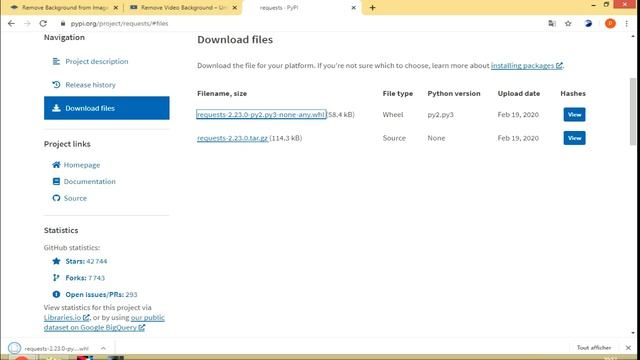Click the Project links heading
640x360 pixels.
click(67, 144)
